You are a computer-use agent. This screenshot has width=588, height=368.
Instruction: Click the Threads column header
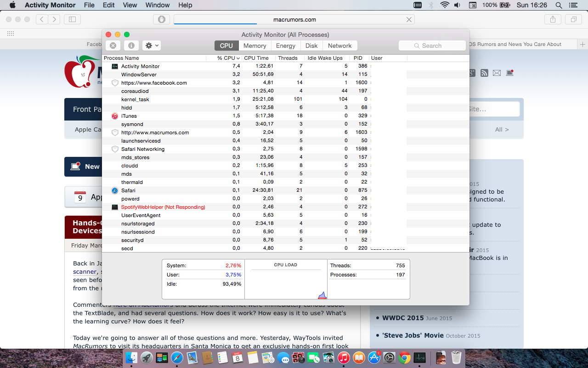[290, 58]
